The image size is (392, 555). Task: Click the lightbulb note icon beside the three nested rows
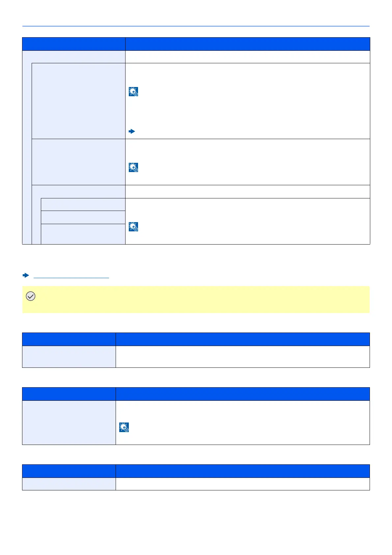[x=133, y=227]
